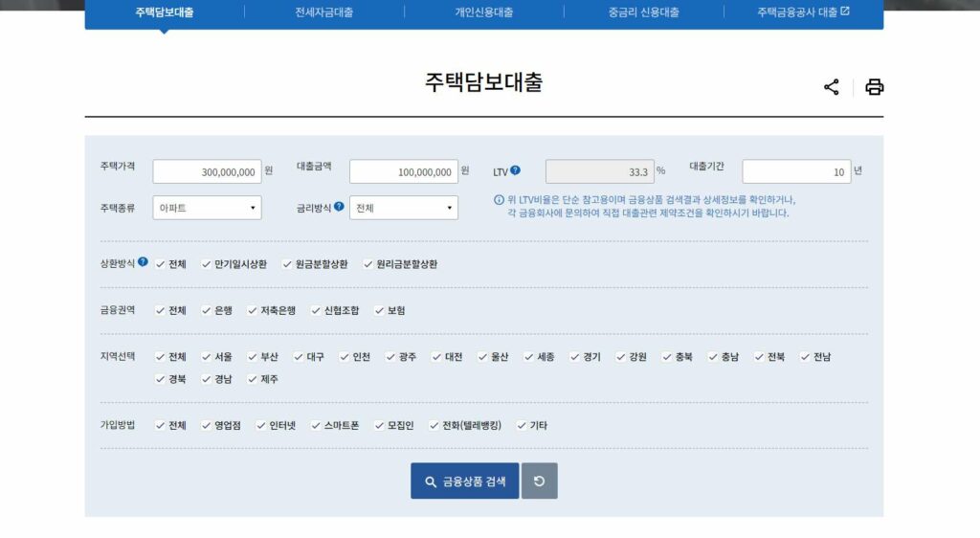Uncheck 세종 region checkbox

pos(528,357)
